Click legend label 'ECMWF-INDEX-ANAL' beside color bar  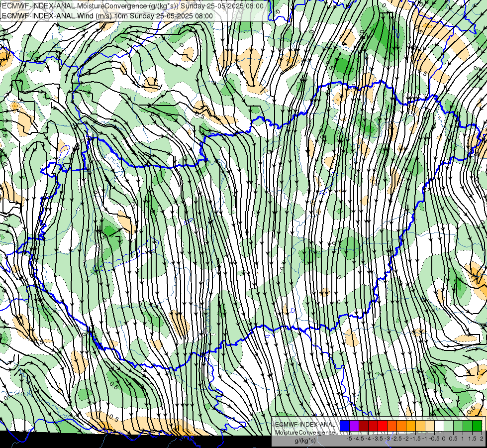coord(305,425)
